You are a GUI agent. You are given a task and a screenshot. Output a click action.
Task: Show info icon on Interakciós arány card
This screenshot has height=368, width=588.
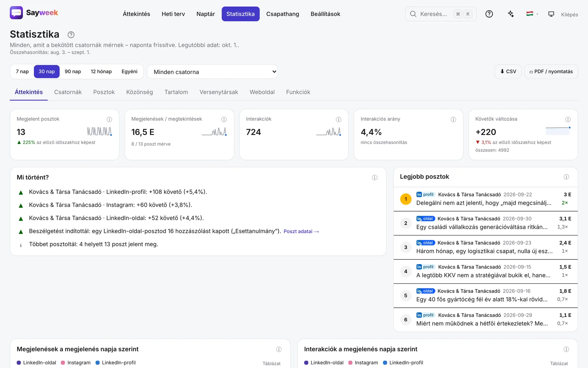tap(453, 119)
